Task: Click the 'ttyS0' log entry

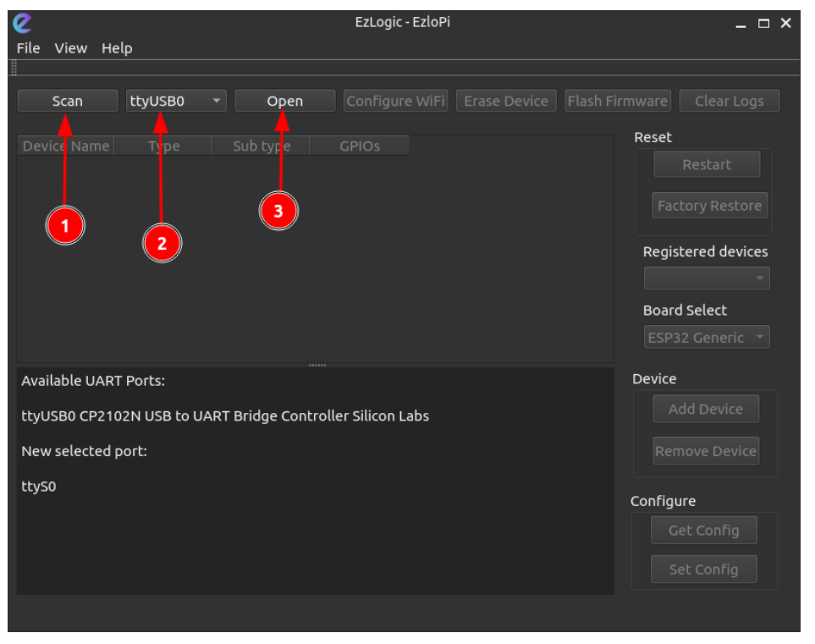Action: [38, 487]
